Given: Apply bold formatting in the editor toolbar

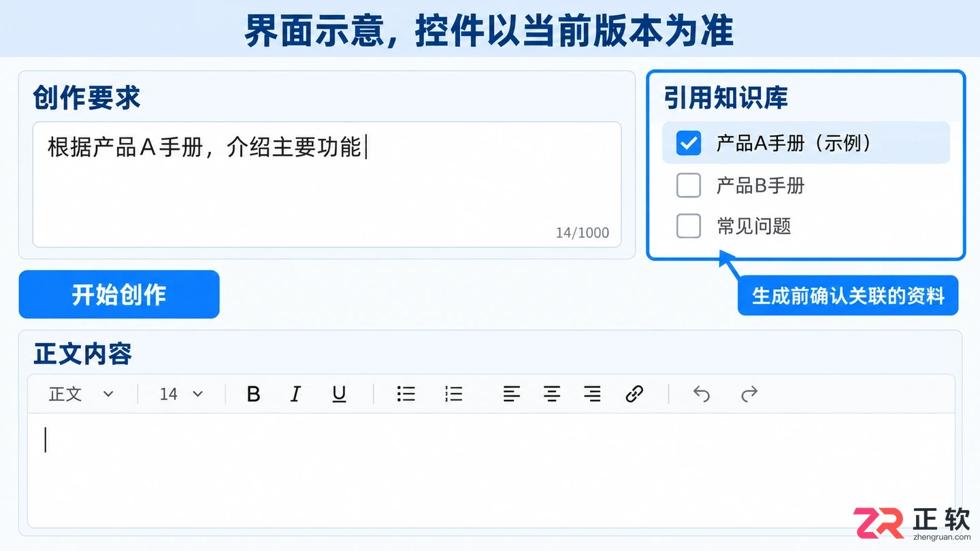Looking at the screenshot, I should click(x=253, y=394).
